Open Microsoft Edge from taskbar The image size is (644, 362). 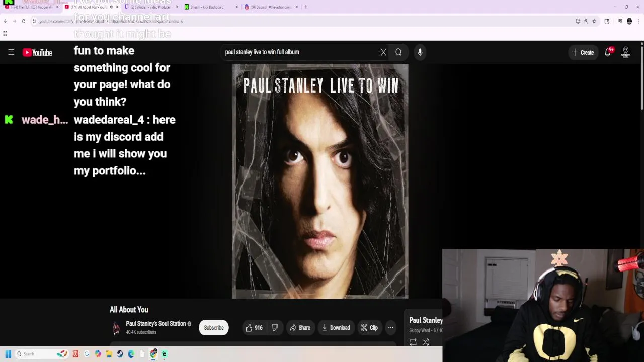point(131,354)
